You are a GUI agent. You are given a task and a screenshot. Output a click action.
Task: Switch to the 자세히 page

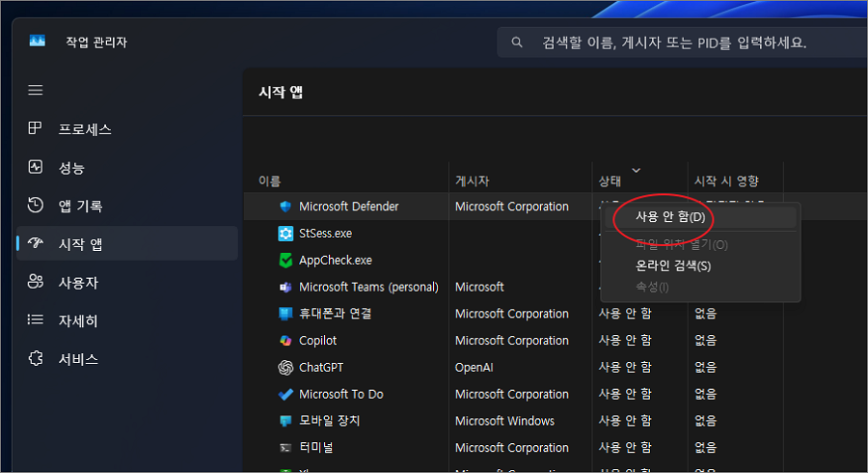click(127, 320)
